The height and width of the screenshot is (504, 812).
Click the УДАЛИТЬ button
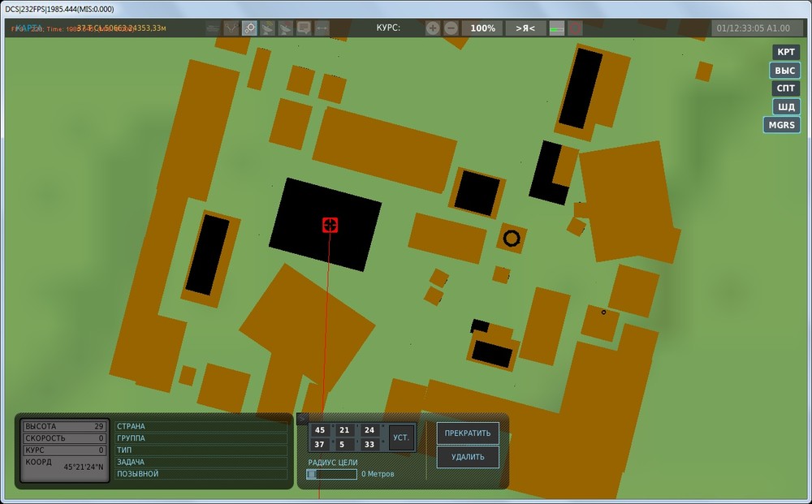pos(468,457)
